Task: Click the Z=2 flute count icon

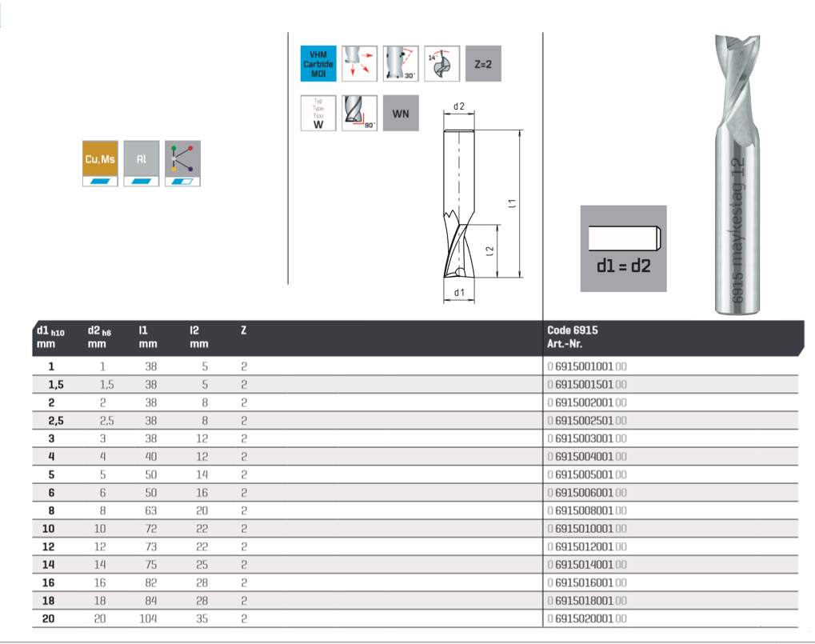Action: (x=483, y=63)
